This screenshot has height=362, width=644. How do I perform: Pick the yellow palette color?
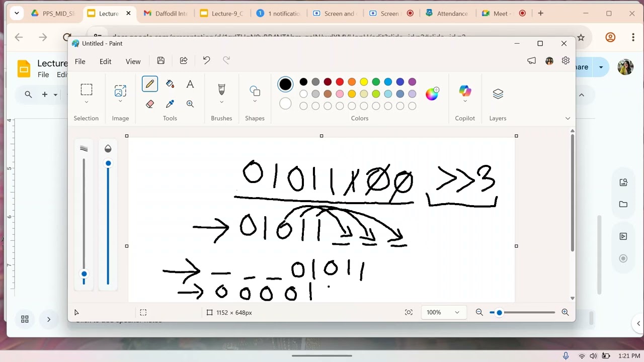coord(364,81)
